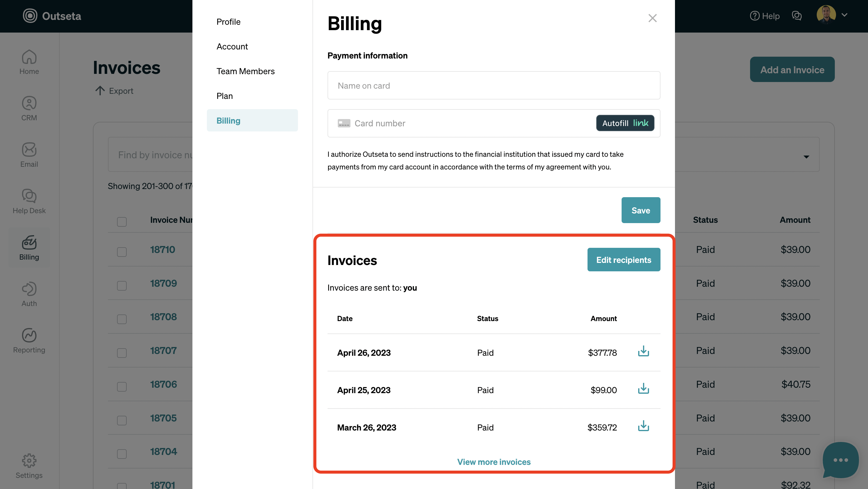Viewport: 868px width, 489px height.
Task: Open Help Desk from the sidebar
Action: 29,201
